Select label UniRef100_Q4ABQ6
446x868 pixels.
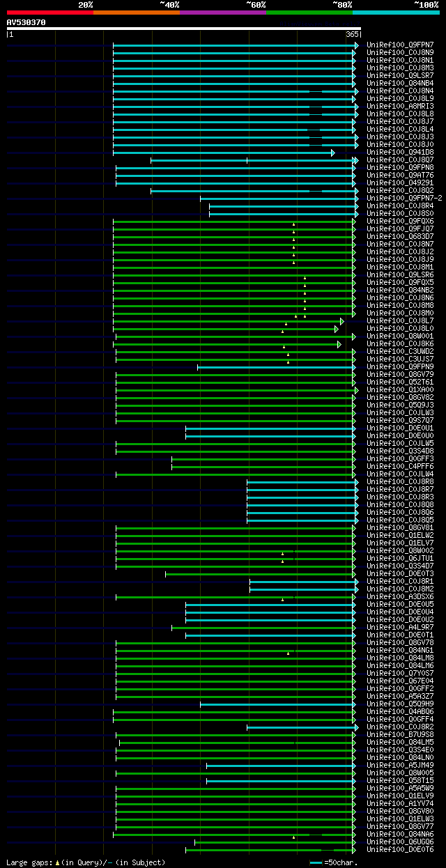pyautogui.click(x=400, y=712)
